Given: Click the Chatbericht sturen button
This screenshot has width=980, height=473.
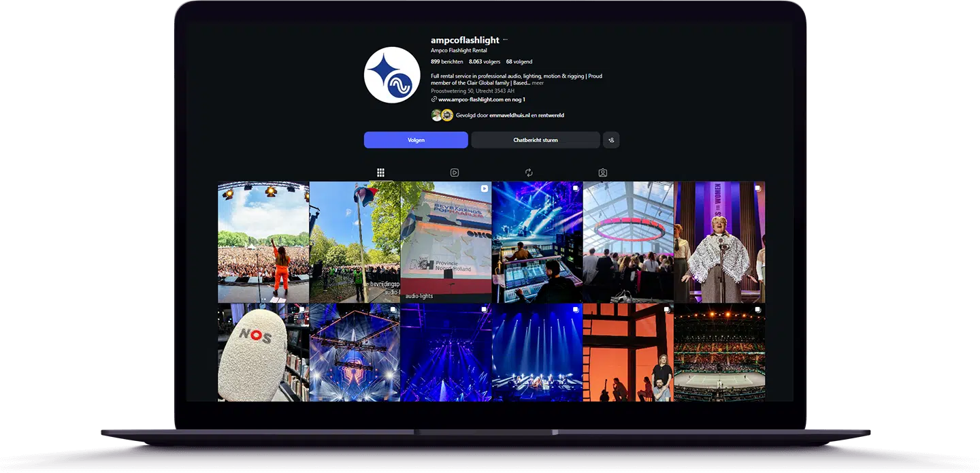Looking at the screenshot, I should [x=536, y=140].
